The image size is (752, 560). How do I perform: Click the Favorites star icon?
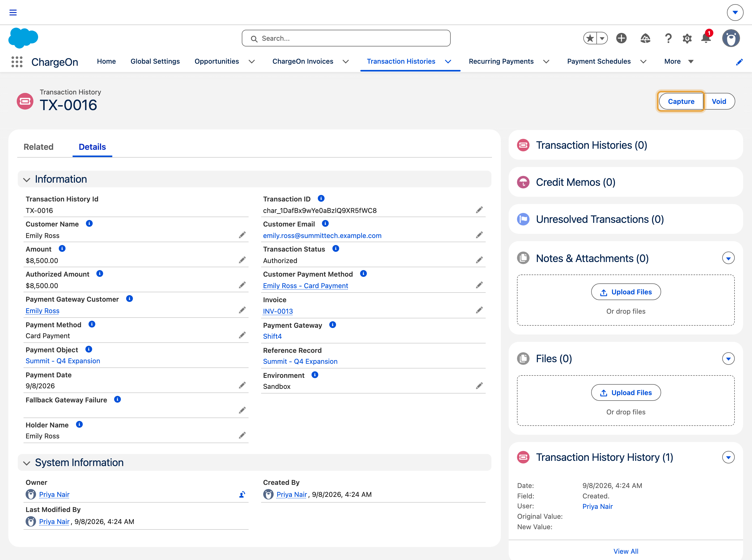point(590,38)
